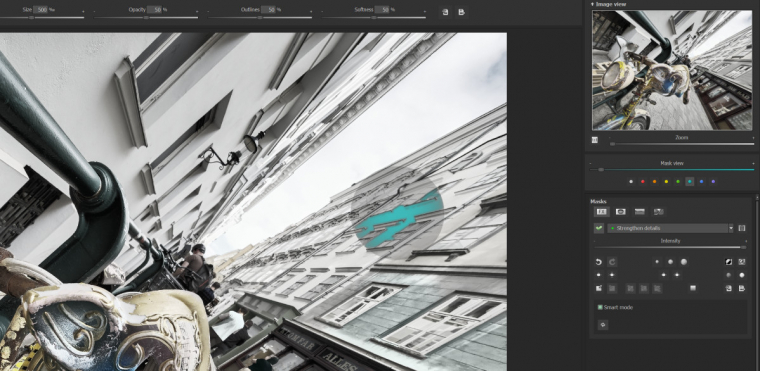Click the bright white circle brush icon

click(742, 275)
